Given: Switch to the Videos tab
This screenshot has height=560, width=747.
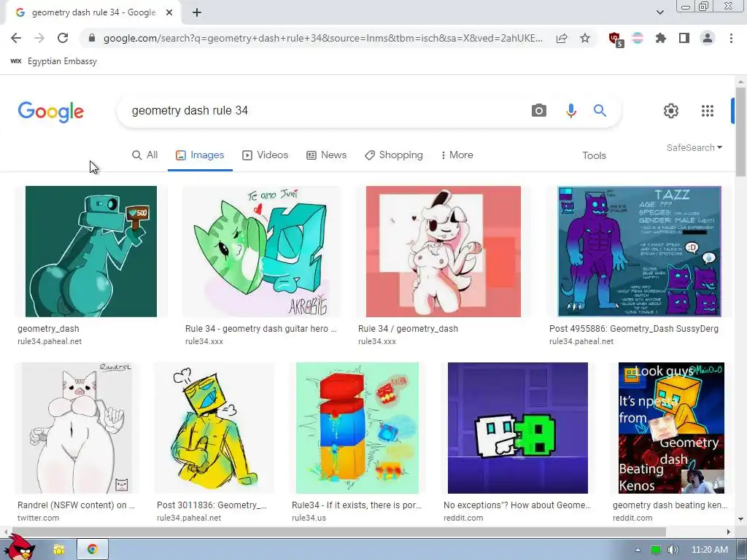Looking at the screenshot, I should tap(266, 155).
